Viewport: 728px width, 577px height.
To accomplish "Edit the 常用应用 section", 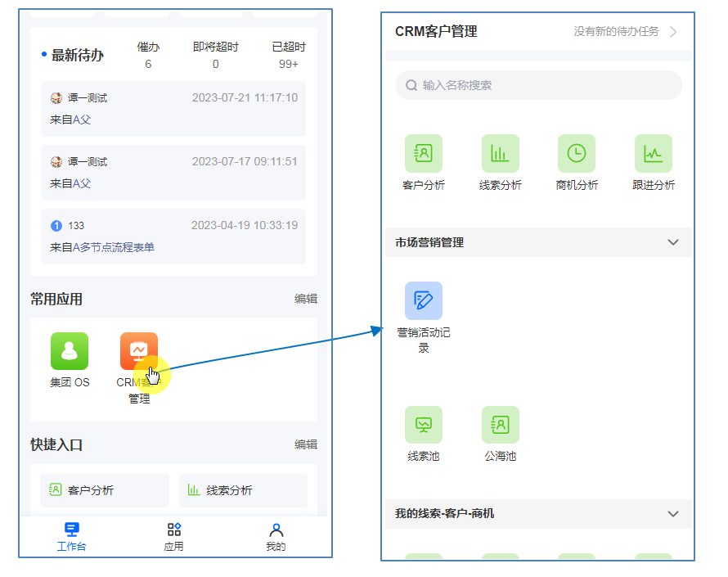I will coord(306,300).
